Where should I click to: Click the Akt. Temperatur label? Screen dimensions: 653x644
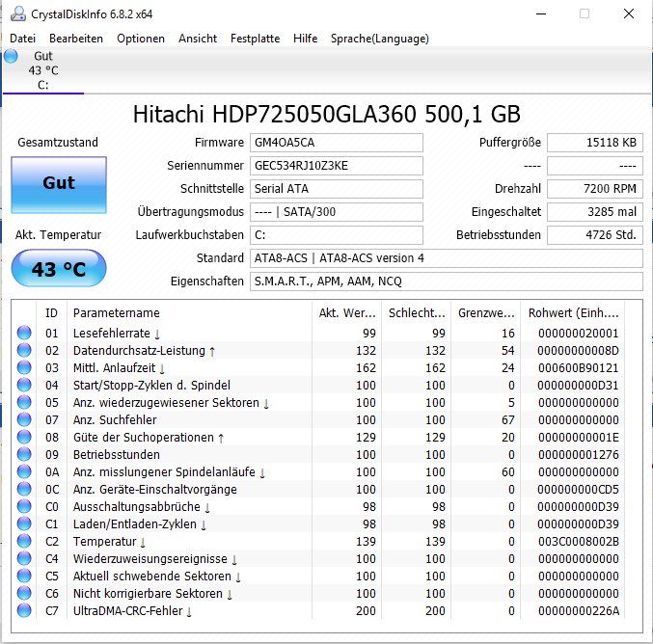[x=58, y=235]
